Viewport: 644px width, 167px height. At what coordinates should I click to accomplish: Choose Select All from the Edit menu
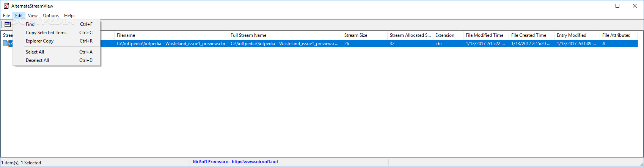[x=57, y=52]
